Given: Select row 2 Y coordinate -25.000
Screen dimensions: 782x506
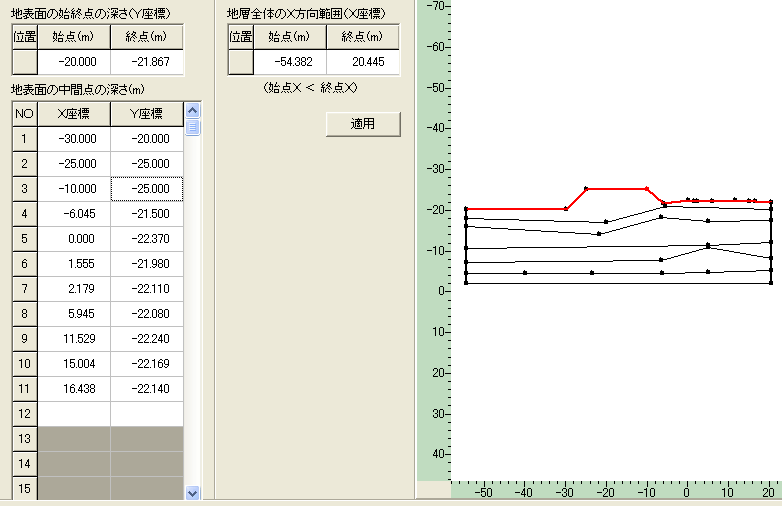Looking at the screenshot, I should 147,164.
